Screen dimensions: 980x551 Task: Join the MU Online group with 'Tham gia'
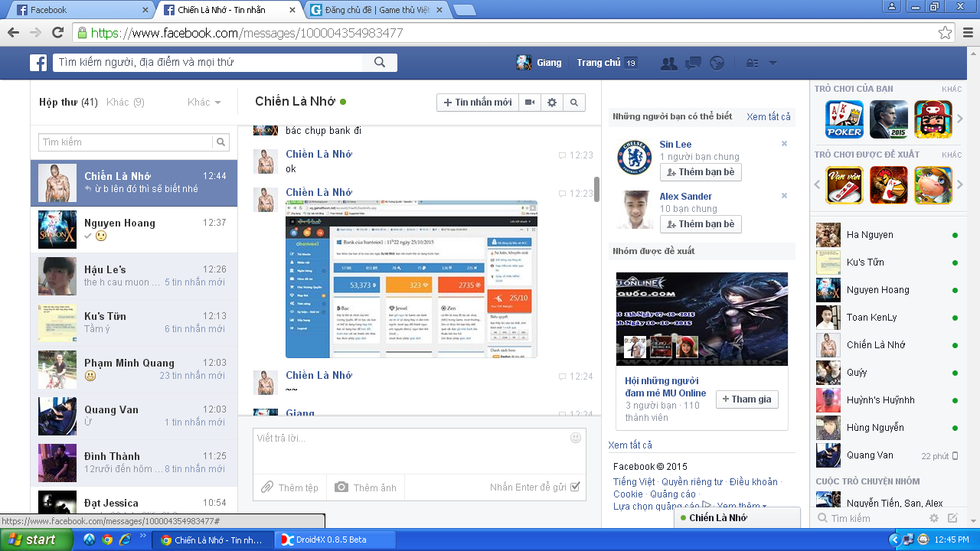pyautogui.click(x=746, y=399)
